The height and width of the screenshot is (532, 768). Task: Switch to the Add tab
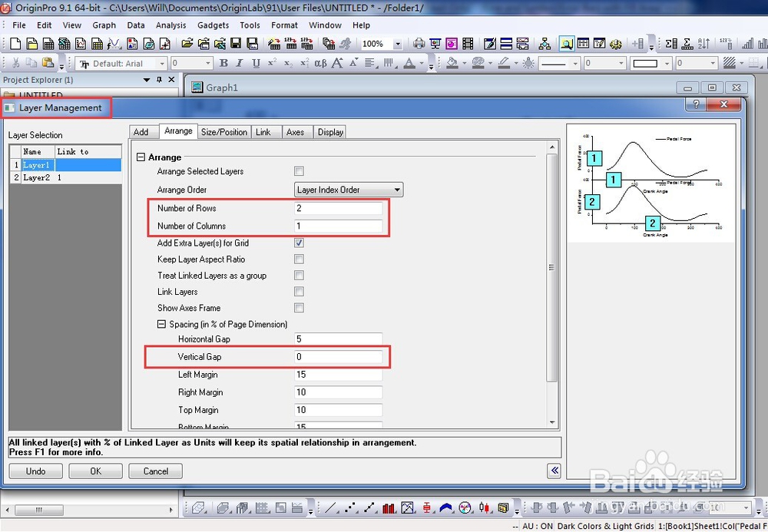[141, 131]
